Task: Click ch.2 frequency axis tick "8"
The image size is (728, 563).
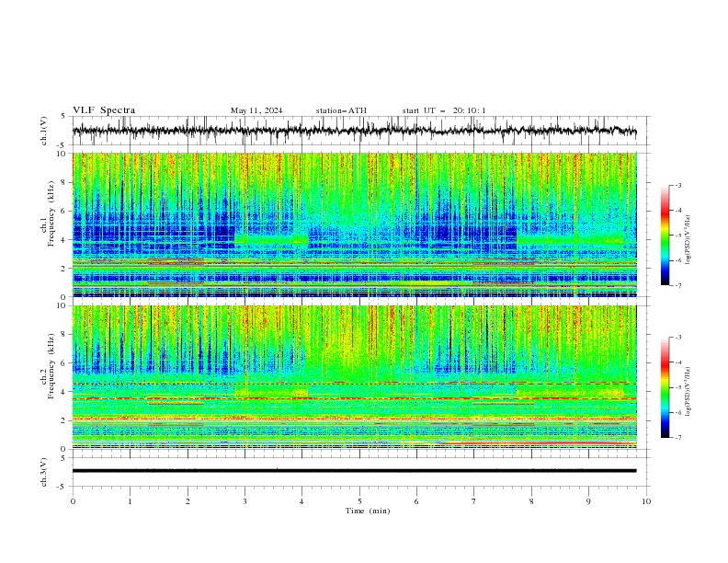Action: pos(64,334)
